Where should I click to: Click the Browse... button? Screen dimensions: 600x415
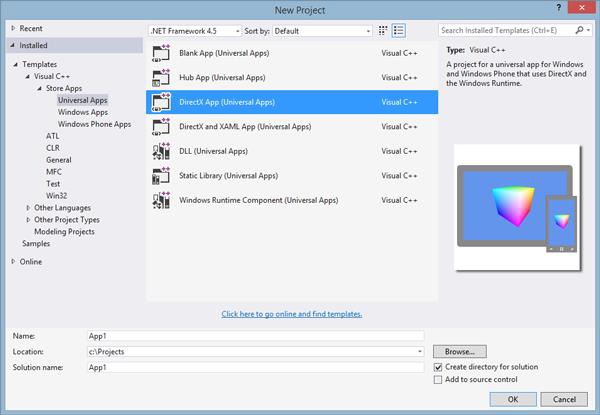(460, 352)
